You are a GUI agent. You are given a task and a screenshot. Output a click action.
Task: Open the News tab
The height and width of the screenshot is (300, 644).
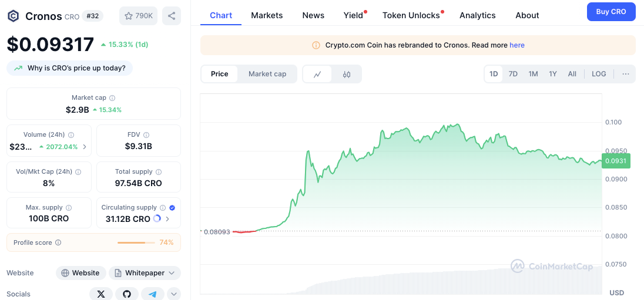coord(313,15)
